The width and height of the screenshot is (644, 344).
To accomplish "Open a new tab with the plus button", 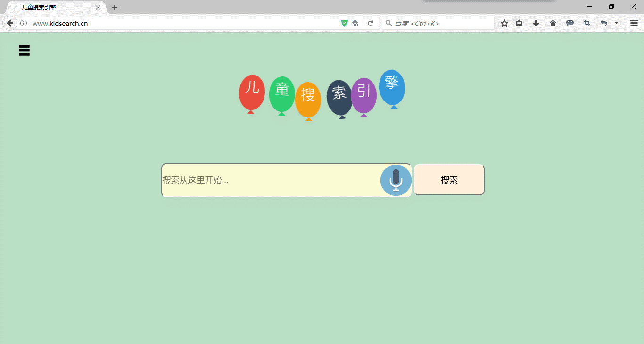I will pos(114,8).
